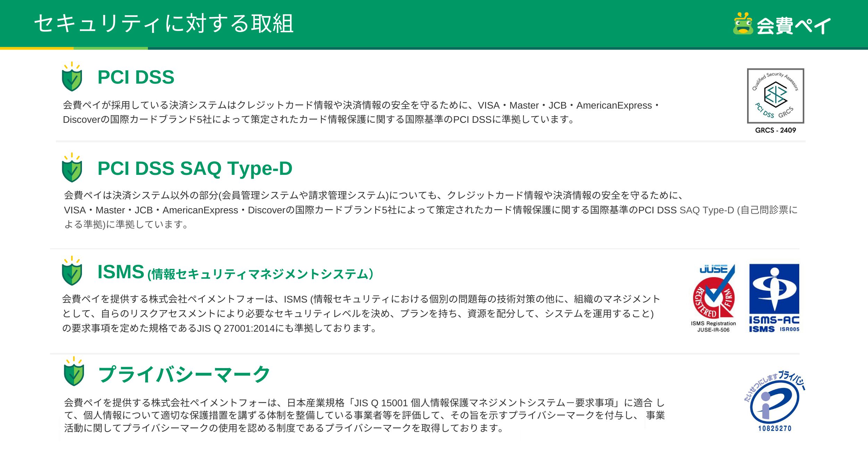Click the ISMS heading text
The height and width of the screenshot is (451, 868).
click(x=120, y=272)
